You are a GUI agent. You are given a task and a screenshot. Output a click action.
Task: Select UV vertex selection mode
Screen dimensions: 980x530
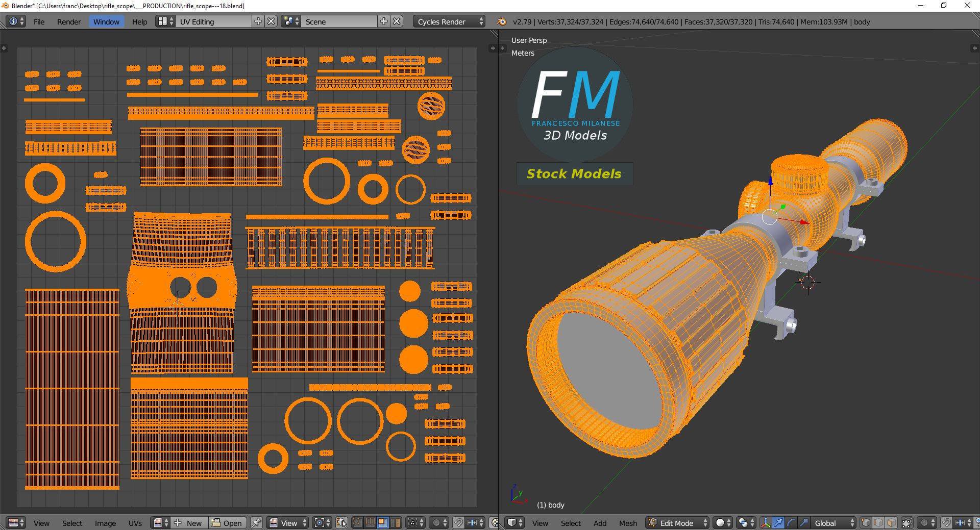pos(357,523)
